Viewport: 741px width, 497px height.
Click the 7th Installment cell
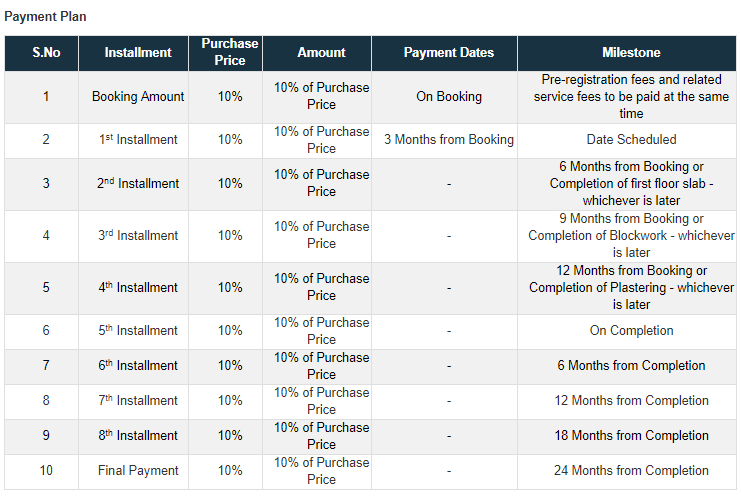pyautogui.click(x=138, y=401)
